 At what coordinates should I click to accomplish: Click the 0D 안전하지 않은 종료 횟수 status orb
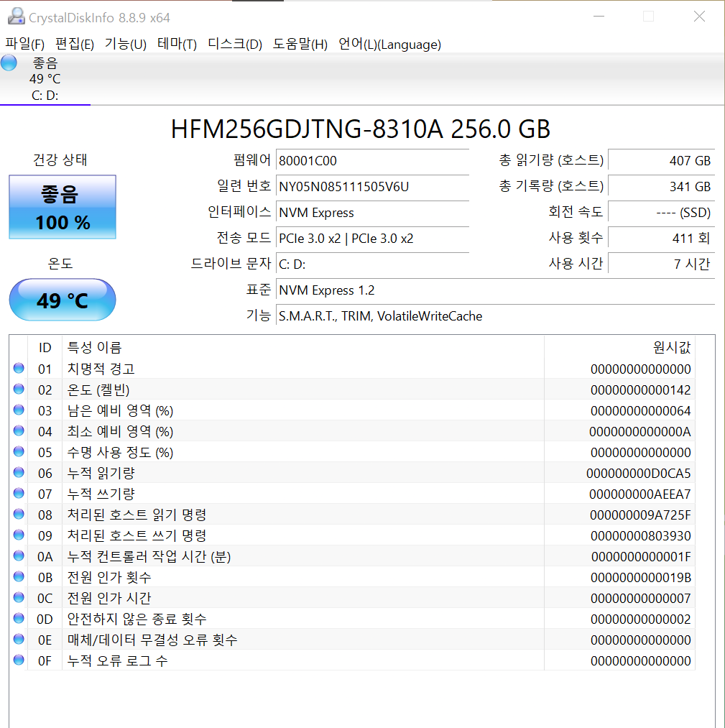[19, 619]
